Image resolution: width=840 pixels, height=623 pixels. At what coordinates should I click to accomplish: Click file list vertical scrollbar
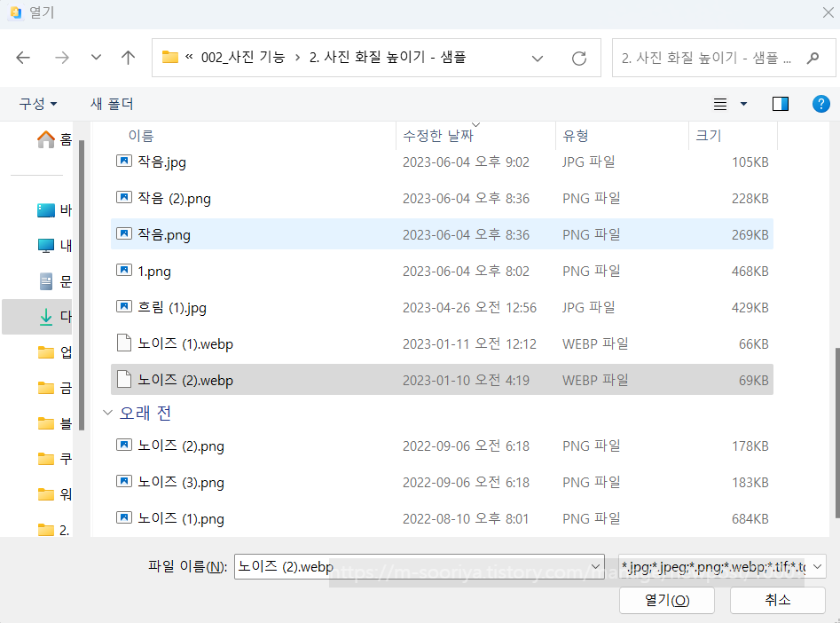836,433
